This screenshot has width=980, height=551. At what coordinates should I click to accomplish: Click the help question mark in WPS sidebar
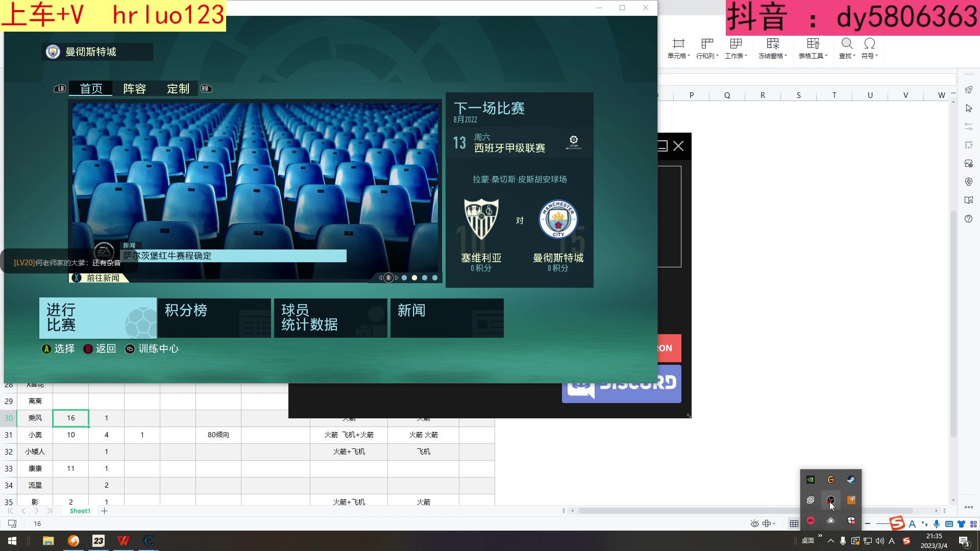969,219
